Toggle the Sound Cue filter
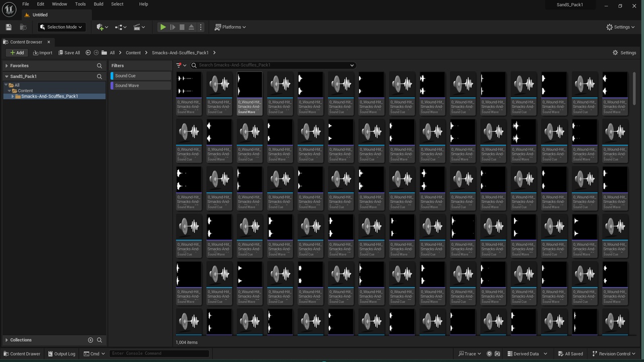Screen dimensions: 644x362 (141, 76)
